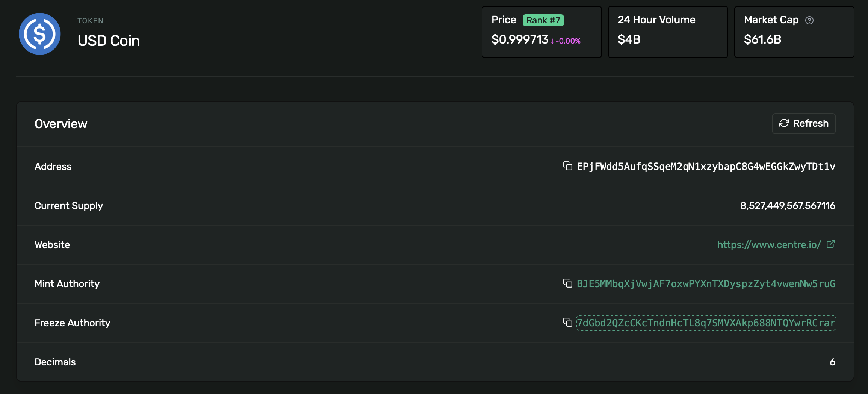Copy the Freeze Authority address via copy icon

pos(567,323)
